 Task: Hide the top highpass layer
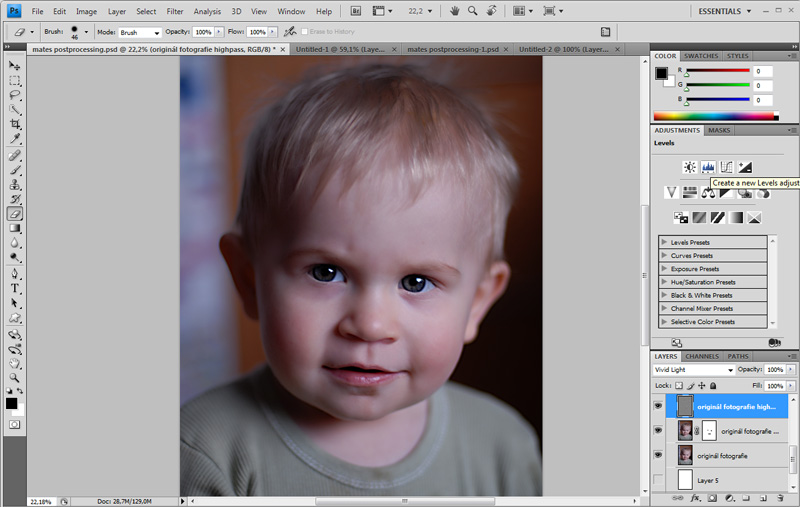[x=658, y=406]
